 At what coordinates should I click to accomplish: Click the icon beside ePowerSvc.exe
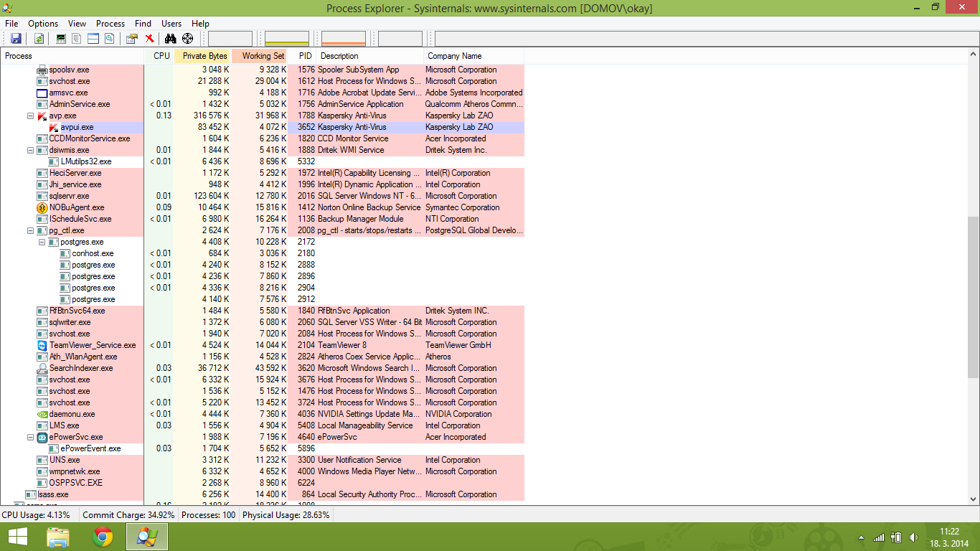(42, 437)
